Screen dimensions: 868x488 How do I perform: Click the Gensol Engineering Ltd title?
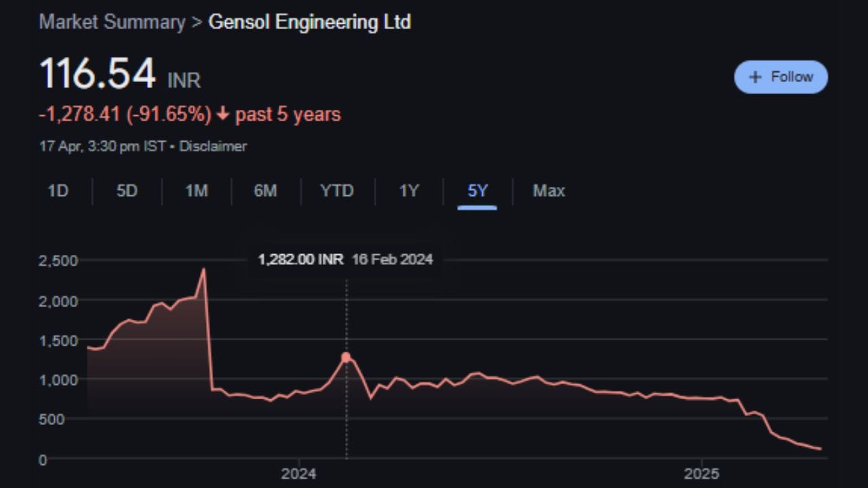309,22
